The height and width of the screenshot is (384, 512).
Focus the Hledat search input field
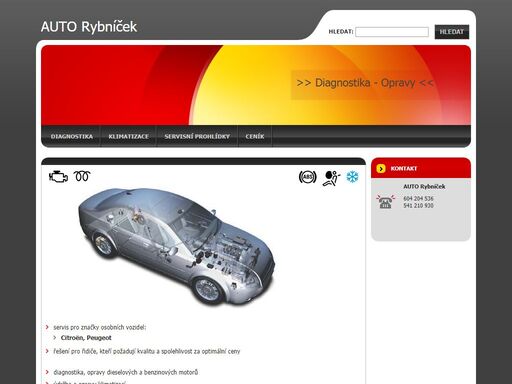click(x=392, y=32)
